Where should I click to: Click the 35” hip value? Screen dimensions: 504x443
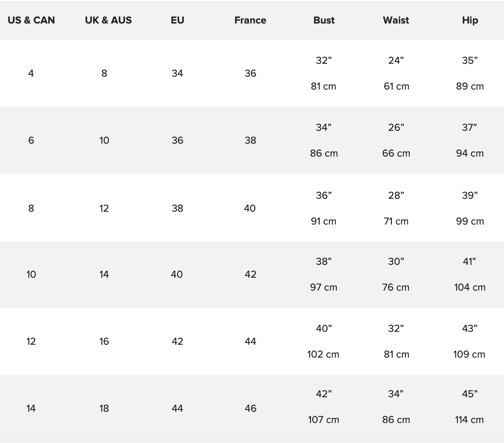tap(470, 61)
